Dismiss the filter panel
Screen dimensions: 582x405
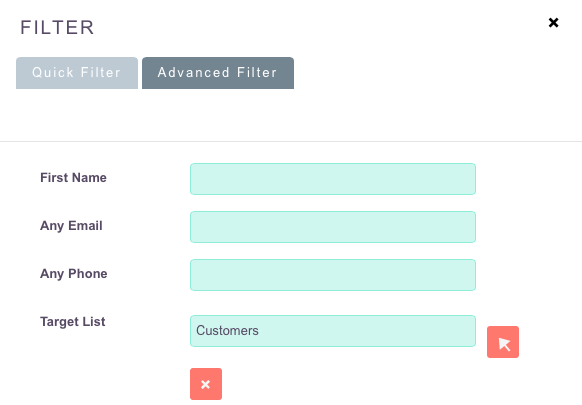pos(553,23)
